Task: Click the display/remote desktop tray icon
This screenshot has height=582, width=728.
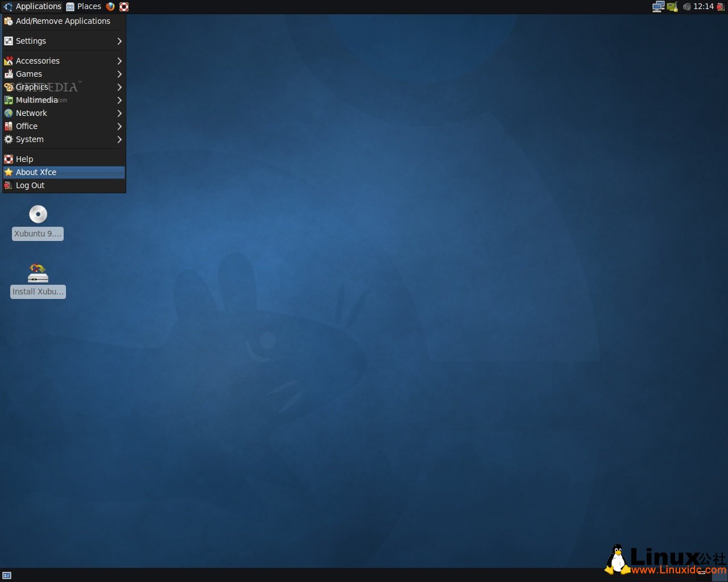Action: (x=657, y=6)
